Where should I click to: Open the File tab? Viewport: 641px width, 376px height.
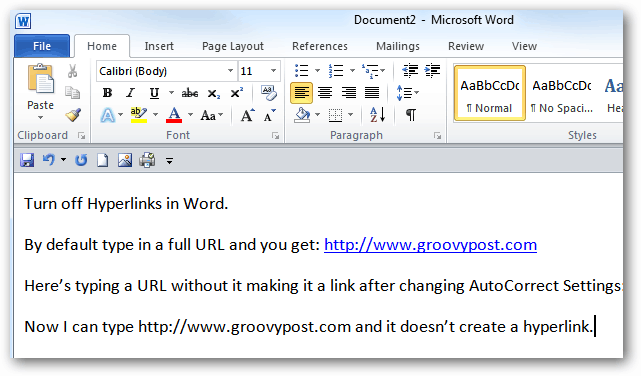click(x=42, y=46)
